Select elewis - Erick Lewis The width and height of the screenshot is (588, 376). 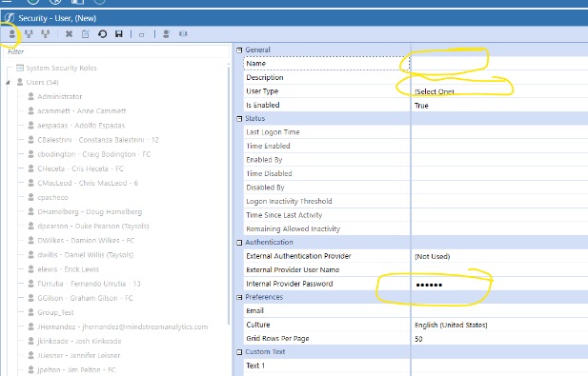(x=69, y=268)
